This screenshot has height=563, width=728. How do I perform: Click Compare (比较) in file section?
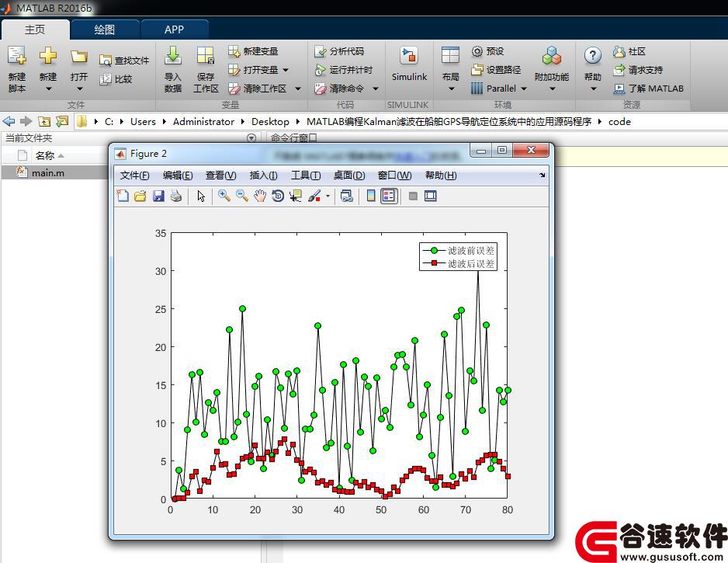(116, 79)
